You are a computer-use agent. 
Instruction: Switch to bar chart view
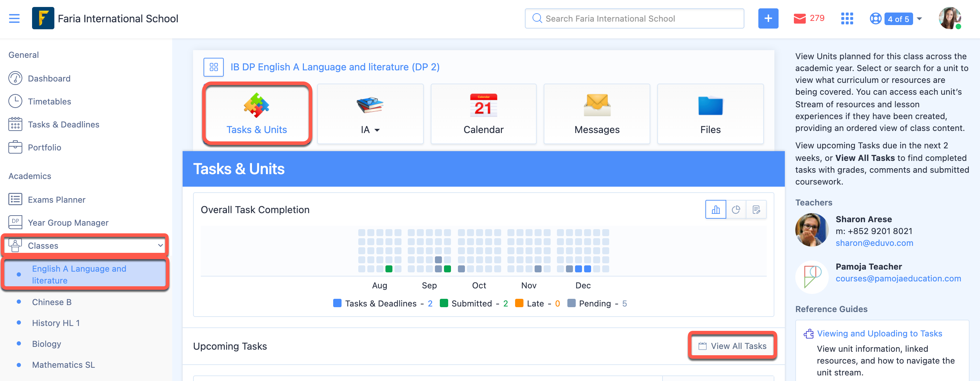coord(715,210)
